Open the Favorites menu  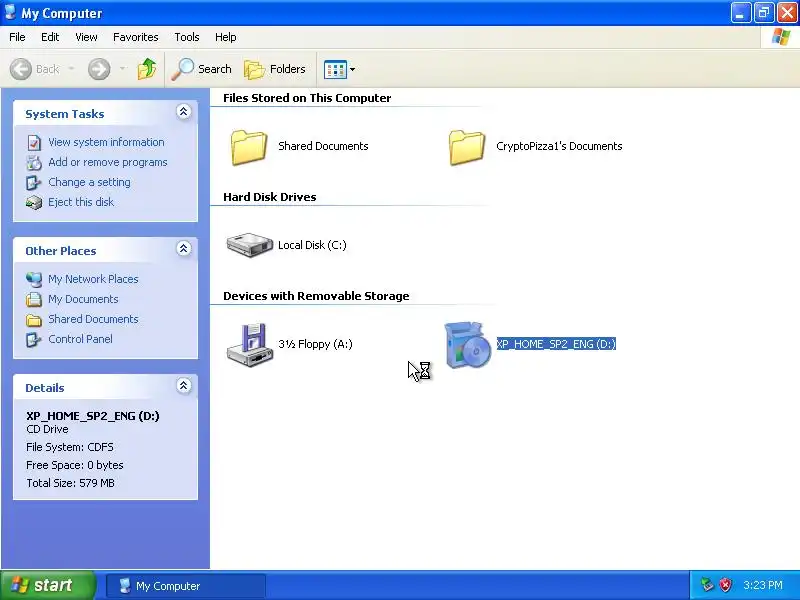pos(136,37)
